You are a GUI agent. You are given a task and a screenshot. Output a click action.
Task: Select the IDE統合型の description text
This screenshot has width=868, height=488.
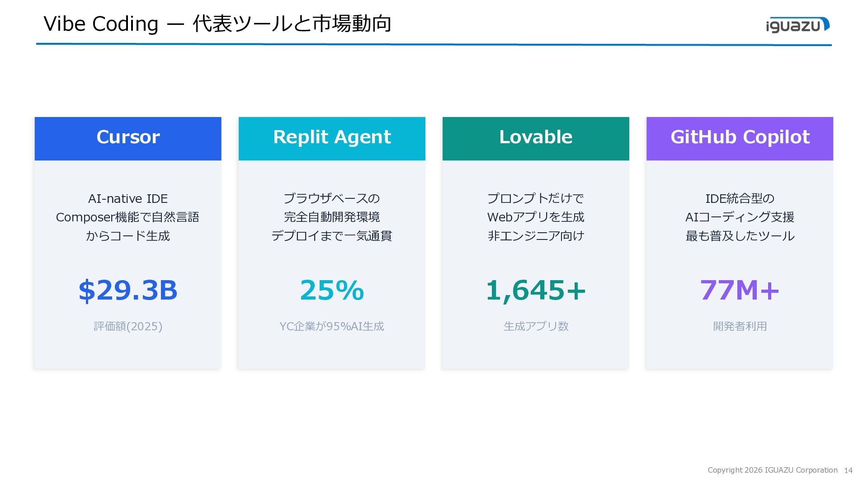pos(740,217)
